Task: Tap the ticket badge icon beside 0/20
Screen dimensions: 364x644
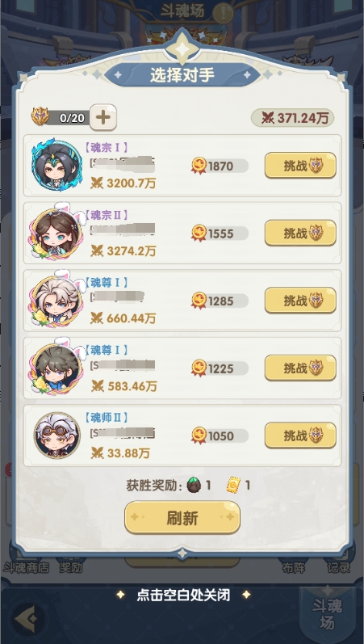Action: [x=40, y=117]
